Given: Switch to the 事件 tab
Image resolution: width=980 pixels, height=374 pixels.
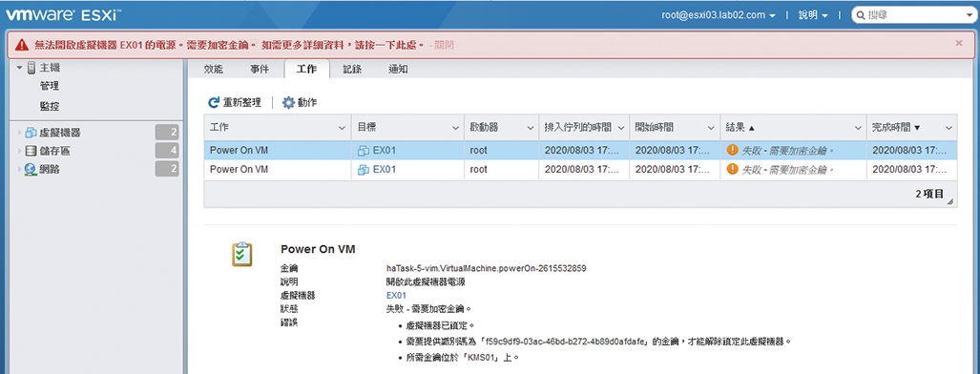Looking at the screenshot, I should pos(260,70).
